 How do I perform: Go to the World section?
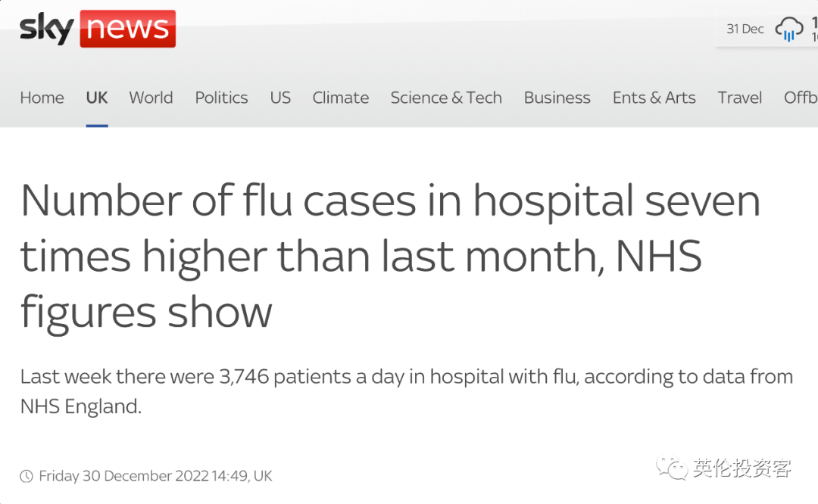click(x=151, y=98)
